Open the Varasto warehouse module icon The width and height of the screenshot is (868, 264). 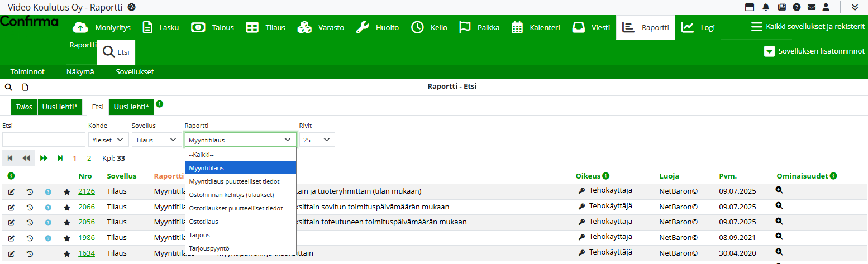pos(304,27)
